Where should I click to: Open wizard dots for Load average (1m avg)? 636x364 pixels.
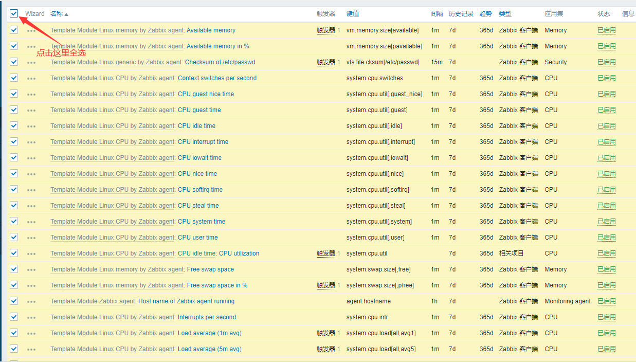[x=31, y=333]
